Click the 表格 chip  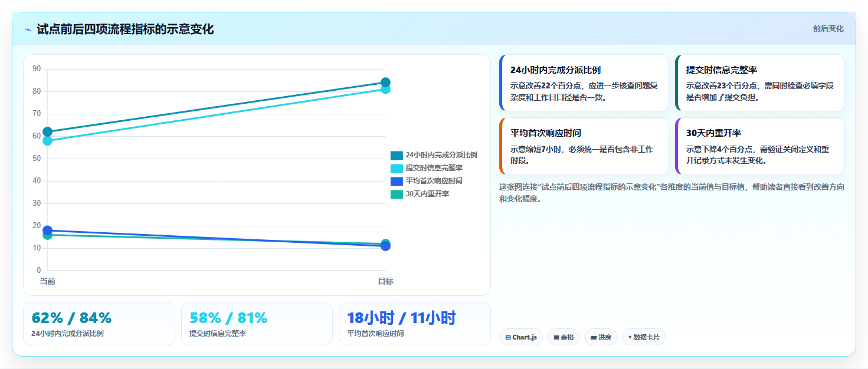tap(564, 337)
